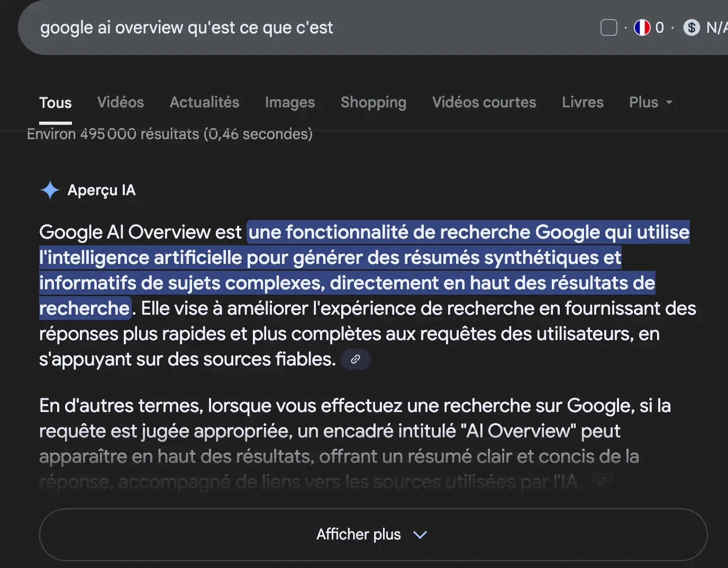Open the Vidéos courtes tab
Viewport: 728px width, 568px height.
pos(484,103)
